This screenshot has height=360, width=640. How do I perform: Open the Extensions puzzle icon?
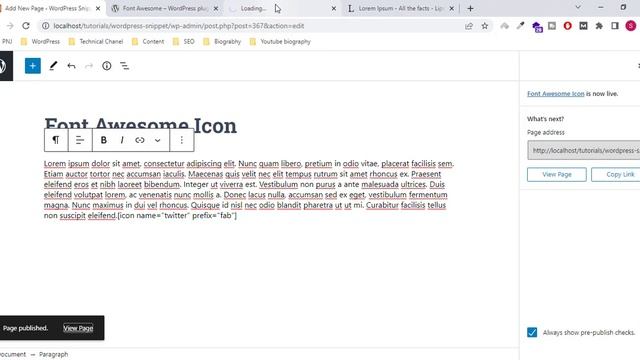(599, 26)
